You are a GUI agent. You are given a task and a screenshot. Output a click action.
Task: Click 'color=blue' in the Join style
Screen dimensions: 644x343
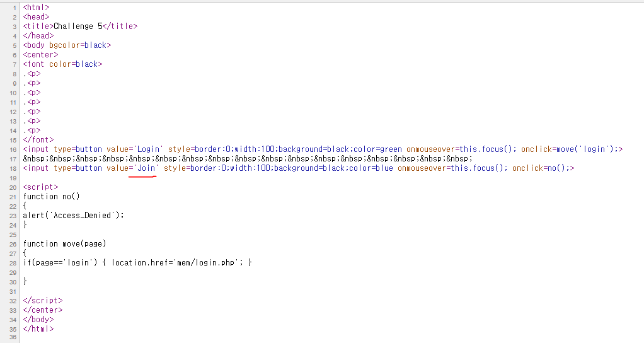click(x=371, y=168)
